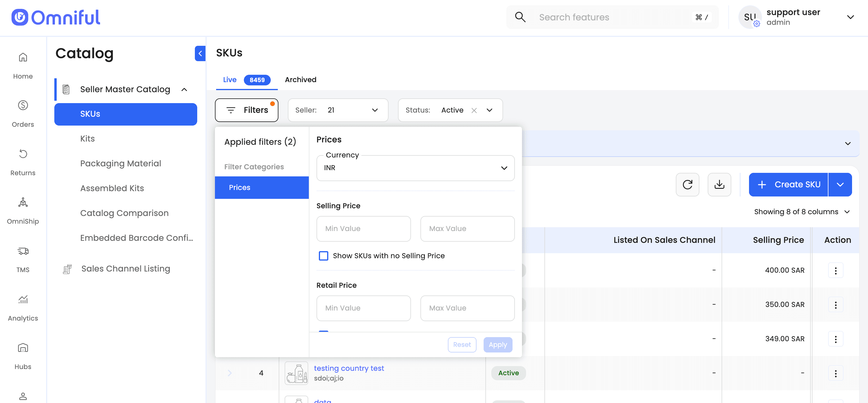
Task: Click Selling Price Min Value field
Action: coord(363,229)
